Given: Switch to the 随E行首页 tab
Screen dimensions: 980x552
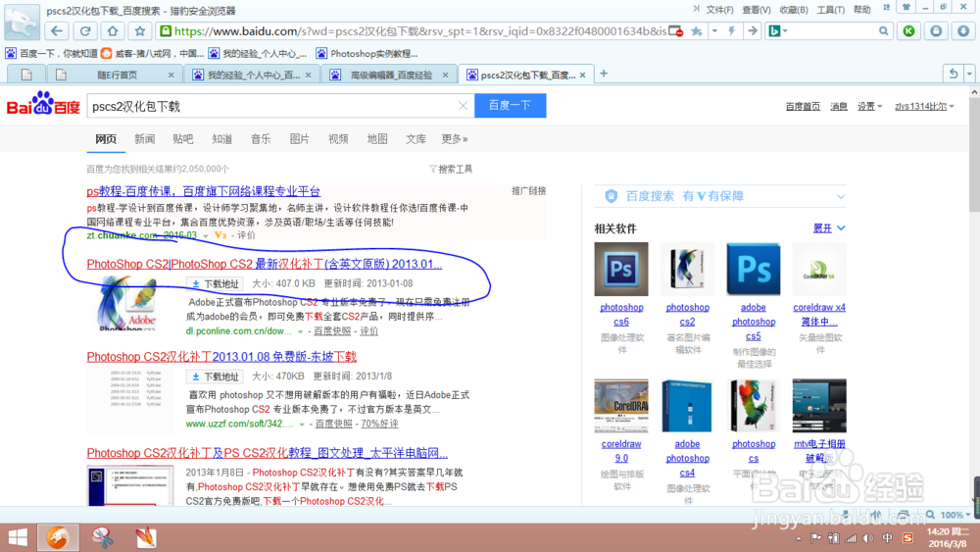Looking at the screenshot, I should tap(113, 75).
